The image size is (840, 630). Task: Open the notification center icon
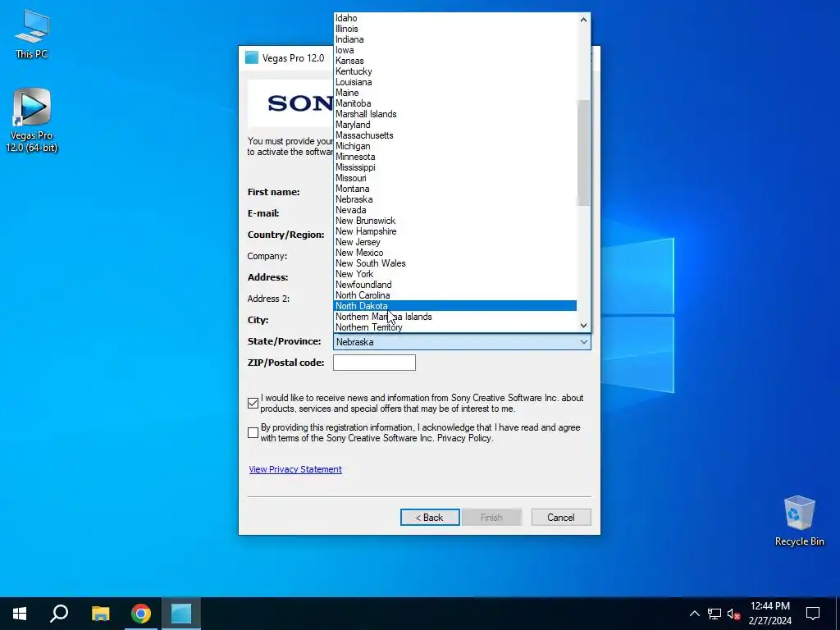pyautogui.click(x=813, y=614)
